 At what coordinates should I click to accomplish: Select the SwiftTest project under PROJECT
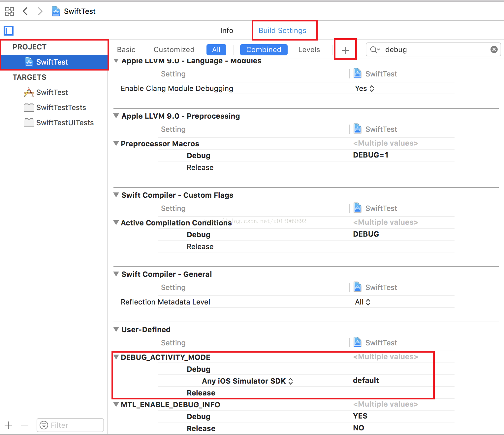[x=54, y=62]
